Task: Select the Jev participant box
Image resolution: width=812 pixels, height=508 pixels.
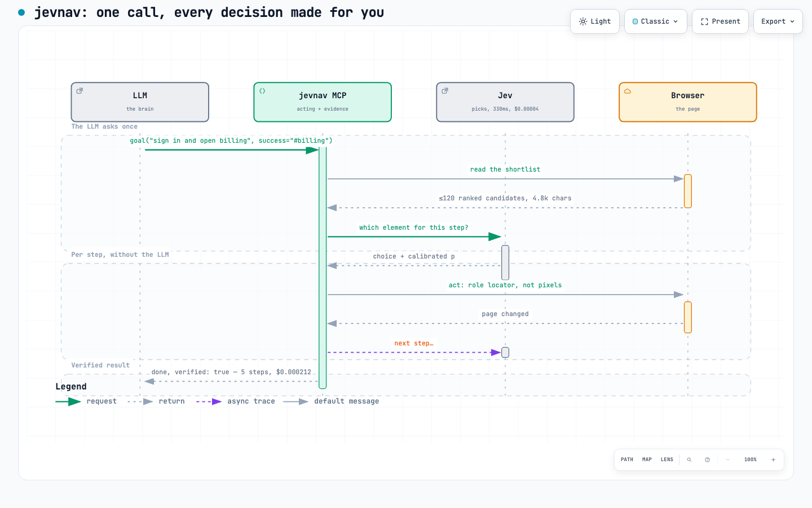Action: pyautogui.click(x=505, y=102)
